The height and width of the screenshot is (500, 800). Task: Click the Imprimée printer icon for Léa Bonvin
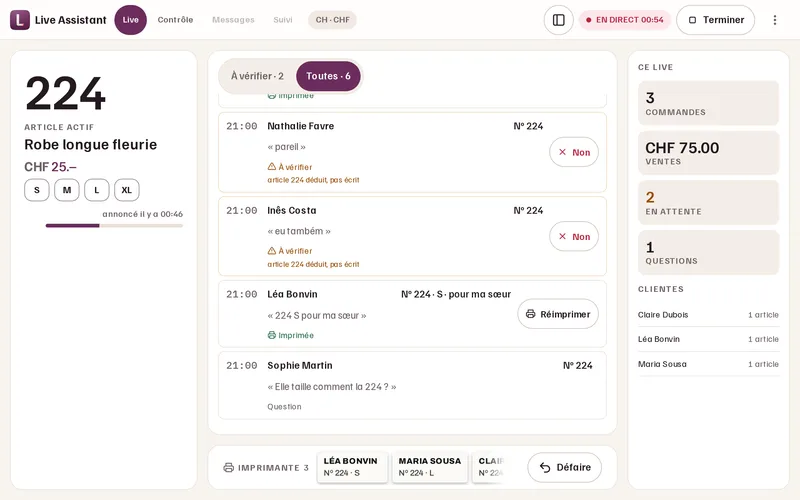point(272,335)
